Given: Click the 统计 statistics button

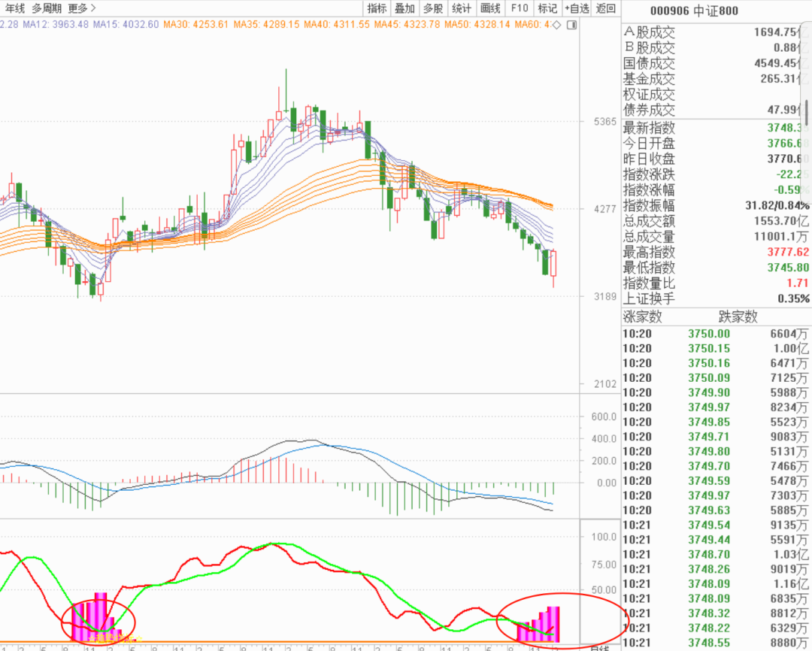Looking at the screenshot, I should pos(462,8).
